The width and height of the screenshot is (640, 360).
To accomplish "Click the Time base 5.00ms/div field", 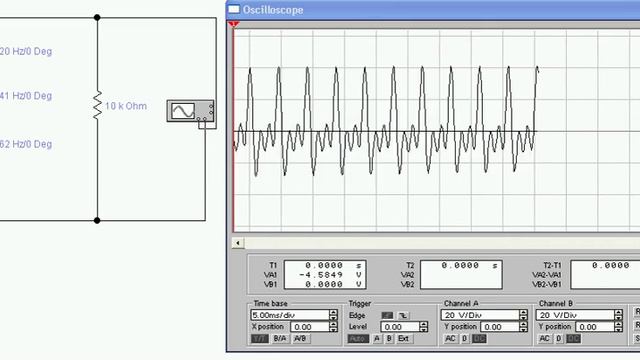I will click(x=290, y=315).
